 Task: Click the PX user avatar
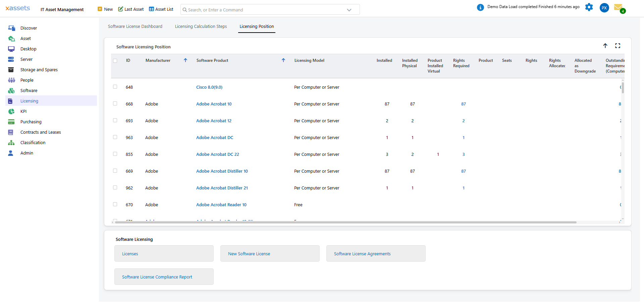point(604,8)
